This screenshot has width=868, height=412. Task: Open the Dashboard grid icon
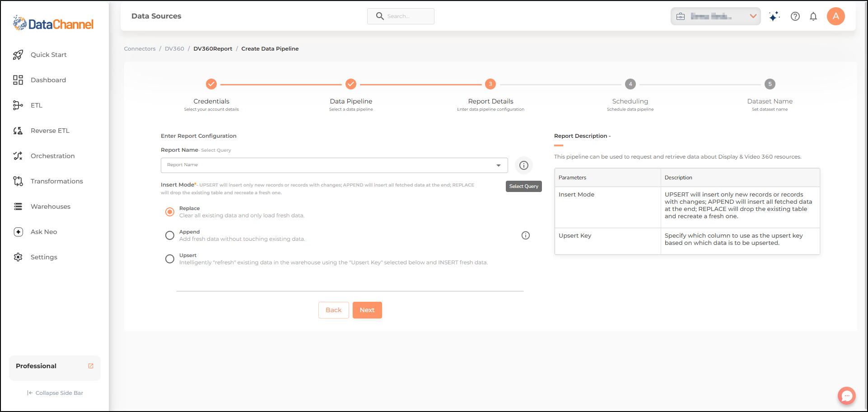[x=18, y=80]
